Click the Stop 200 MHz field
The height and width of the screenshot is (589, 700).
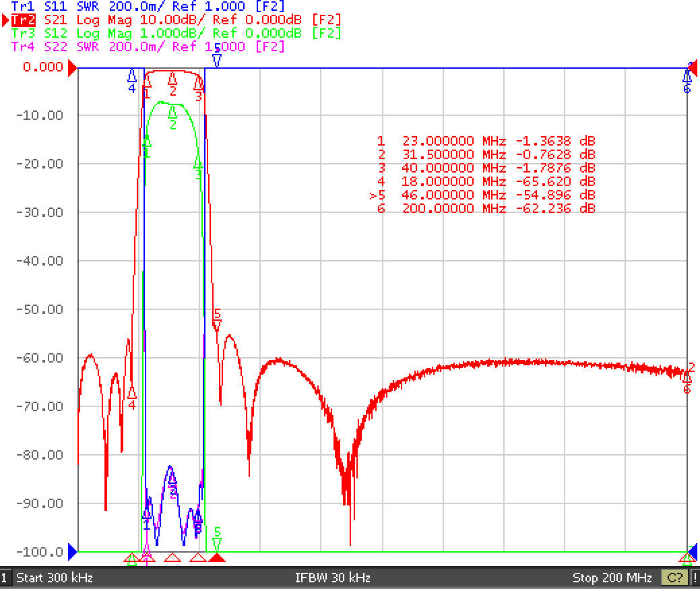612,578
